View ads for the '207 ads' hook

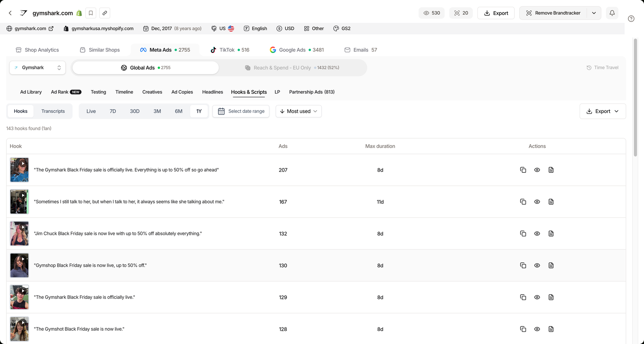click(x=537, y=170)
